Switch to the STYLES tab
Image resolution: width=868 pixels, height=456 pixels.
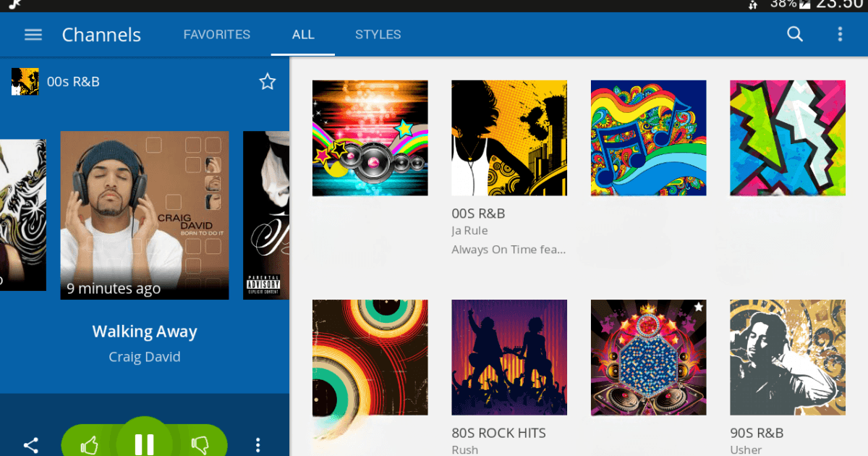pos(378,34)
